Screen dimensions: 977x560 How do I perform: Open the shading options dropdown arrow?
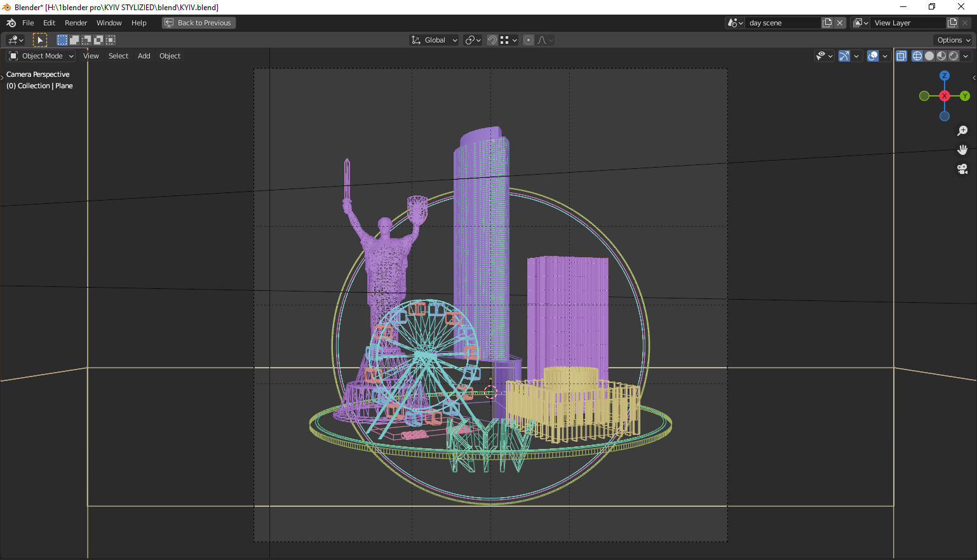pos(966,56)
